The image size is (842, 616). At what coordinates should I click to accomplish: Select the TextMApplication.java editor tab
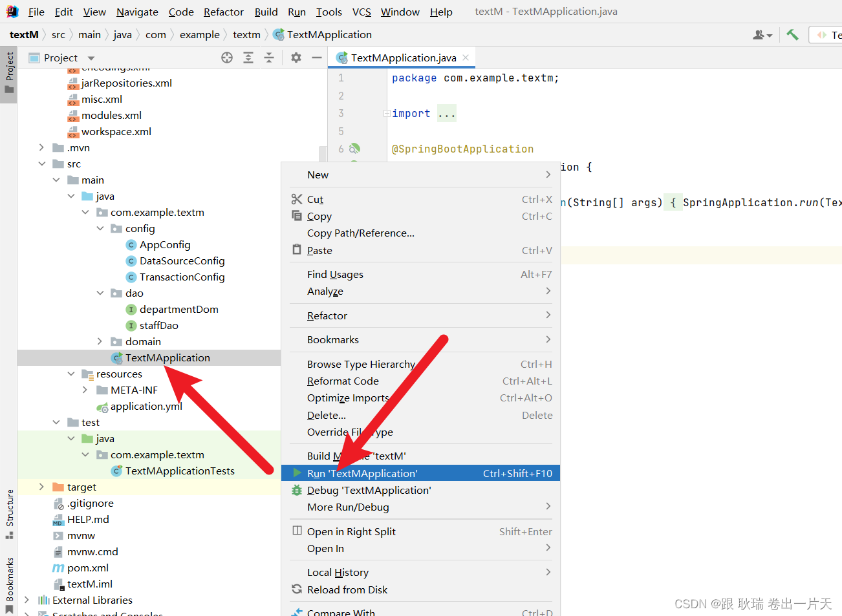tap(402, 58)
